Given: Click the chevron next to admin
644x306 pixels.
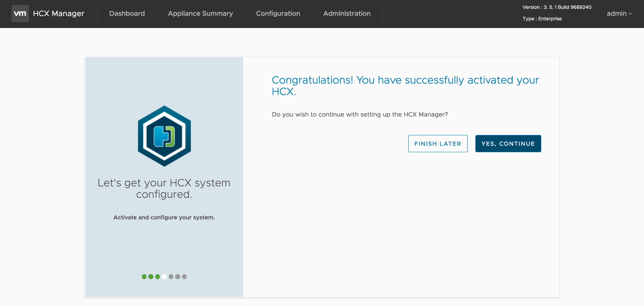Looking at the screenshot, I should click(x=630, y=14).
